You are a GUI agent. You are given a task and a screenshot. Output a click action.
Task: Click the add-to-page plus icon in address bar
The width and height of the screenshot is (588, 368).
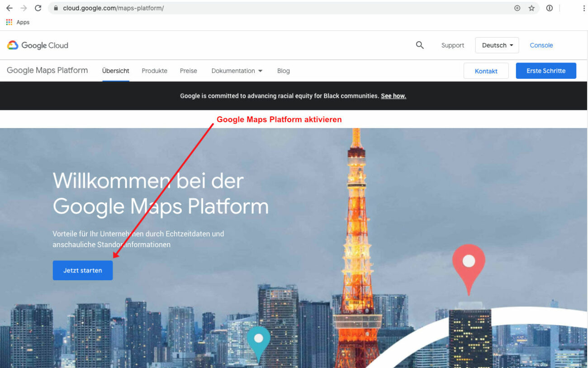click(x=517, y=8)
